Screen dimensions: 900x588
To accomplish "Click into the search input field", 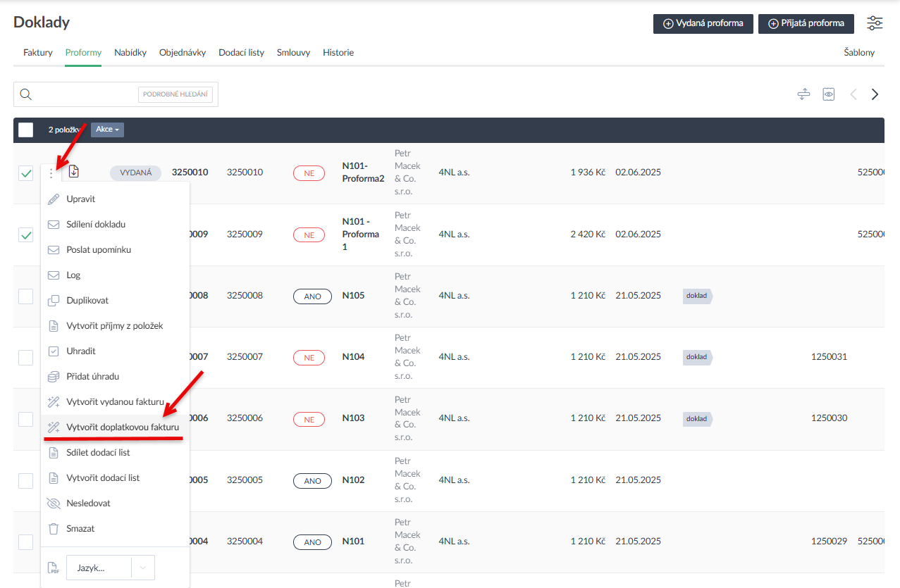I will coord(85,94).
